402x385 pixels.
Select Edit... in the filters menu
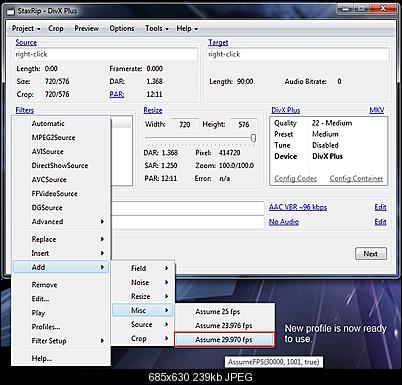pos(61,299)
